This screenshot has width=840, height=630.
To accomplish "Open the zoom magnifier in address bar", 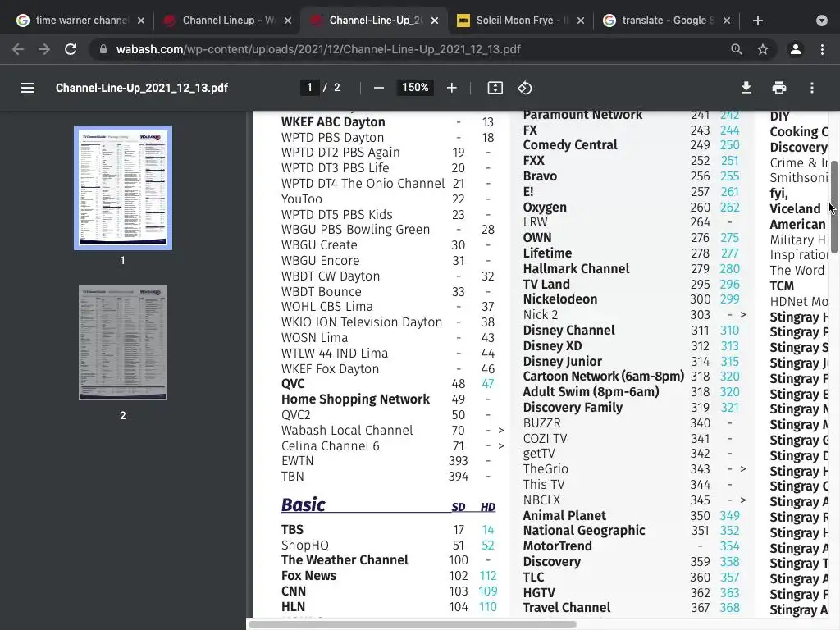I will [737, 49].
